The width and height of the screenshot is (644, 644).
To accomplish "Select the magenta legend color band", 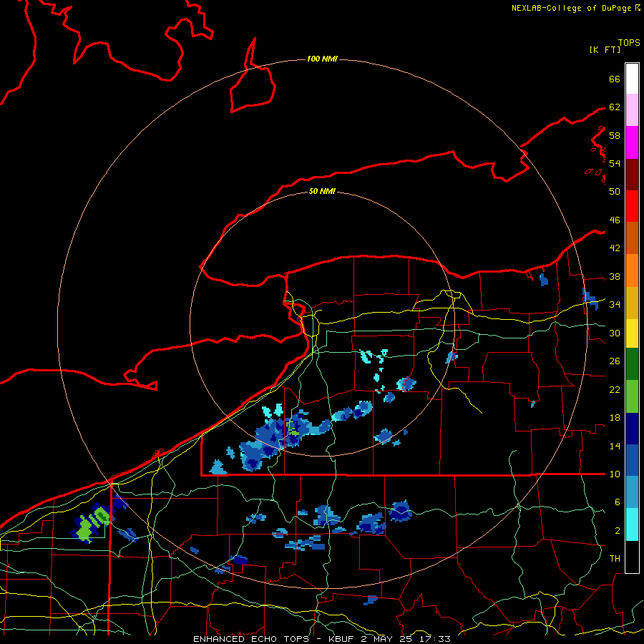I will (632, 142).
